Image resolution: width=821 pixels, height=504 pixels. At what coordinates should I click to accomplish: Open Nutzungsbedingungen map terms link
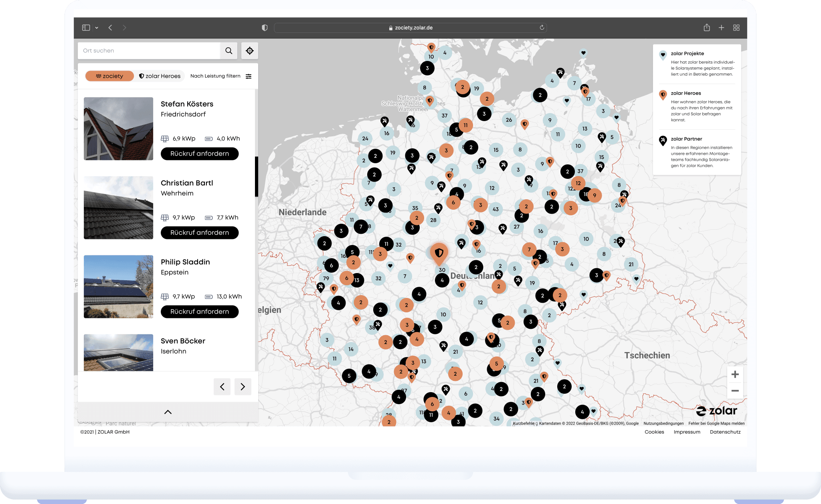[x=663, y=423]
